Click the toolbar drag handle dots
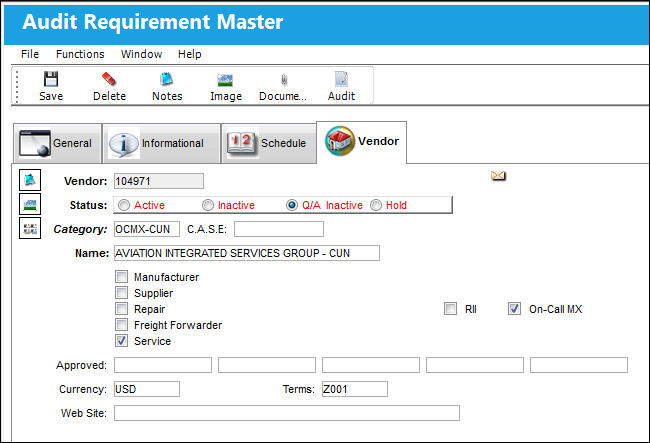Viewport: 650px width, 443px height. coord(17,86)
